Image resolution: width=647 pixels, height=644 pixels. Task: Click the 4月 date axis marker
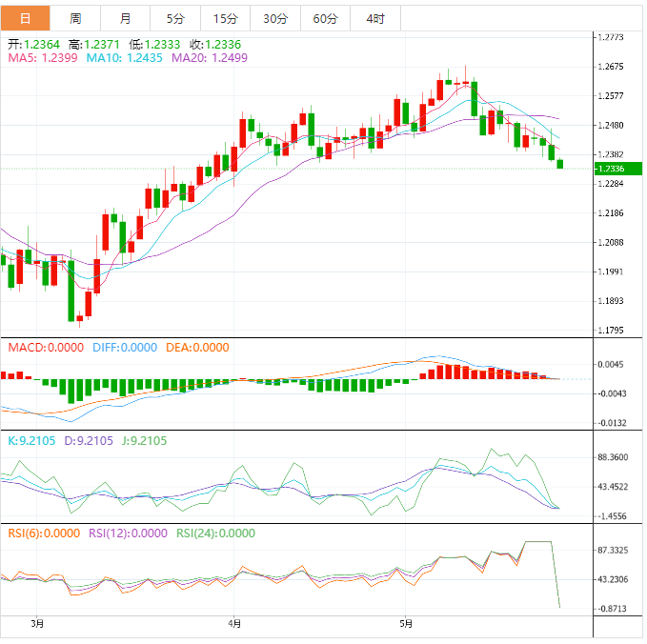coord(234,624)
